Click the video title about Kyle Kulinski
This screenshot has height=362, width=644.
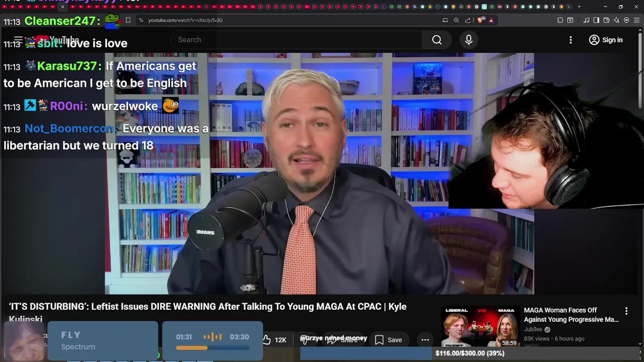pyautogui.click(x=207, y=312)
